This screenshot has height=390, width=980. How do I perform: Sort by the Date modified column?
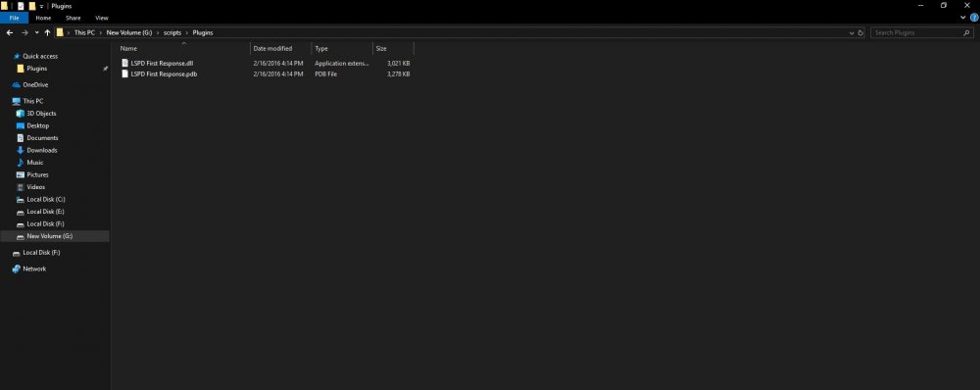tap(280, 48)
